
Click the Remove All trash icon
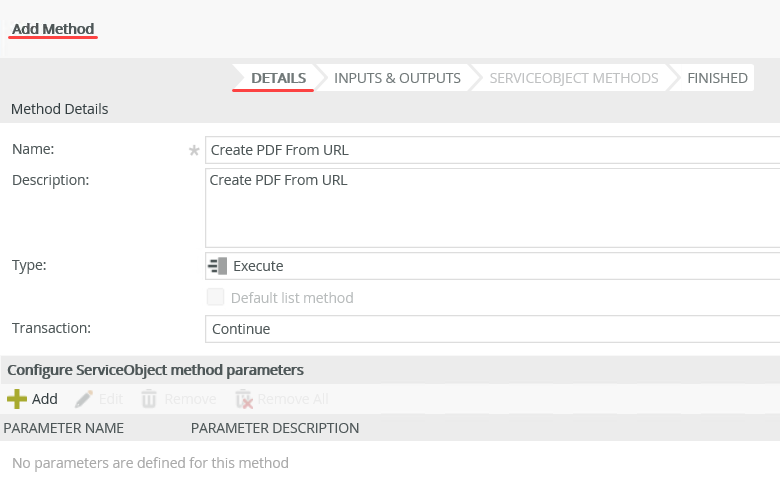(244, 399)
